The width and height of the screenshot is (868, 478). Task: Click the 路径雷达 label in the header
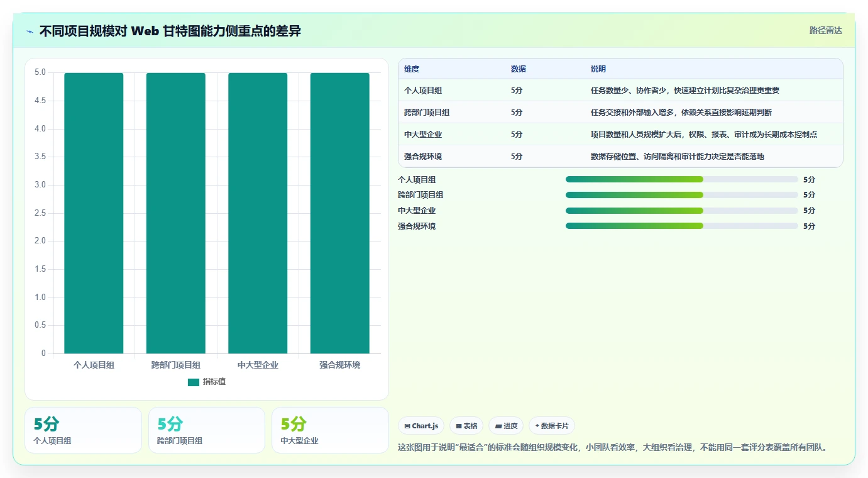pos(825,30)
